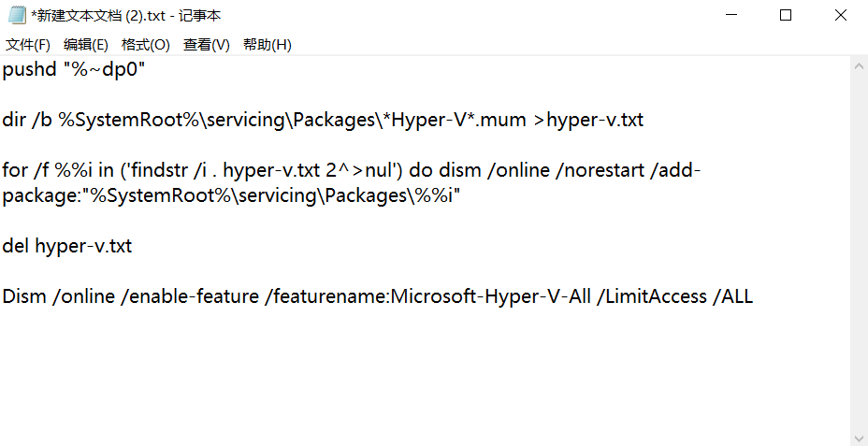Click the scrollbar down arrow
This screenshot has width=868, height=446.
point(859,437)
